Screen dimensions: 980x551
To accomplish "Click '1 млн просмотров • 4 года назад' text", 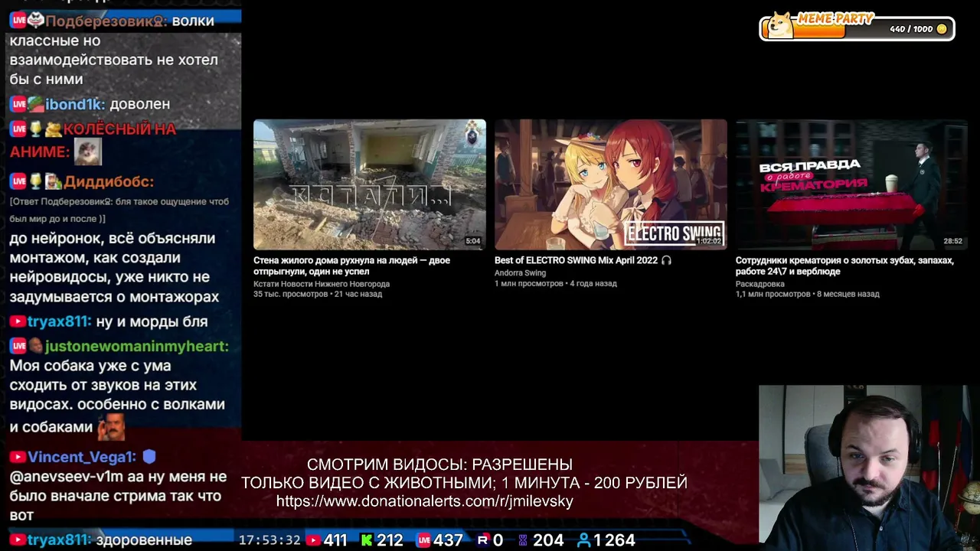I will pyautogui.click(x=556, y=283).
